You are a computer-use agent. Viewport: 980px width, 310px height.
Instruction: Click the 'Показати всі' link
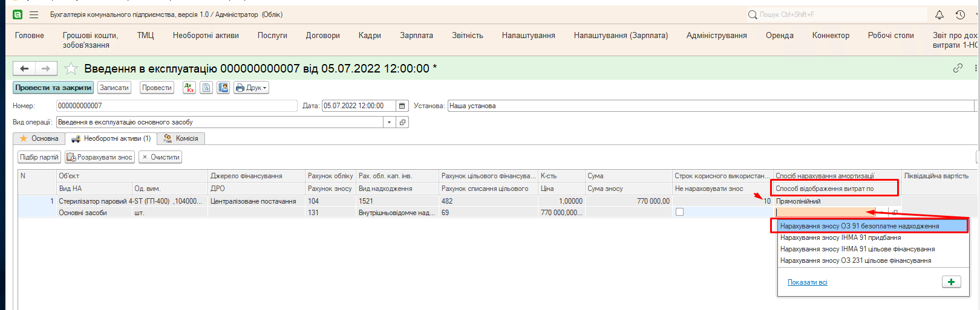click(x=807, y=282)
